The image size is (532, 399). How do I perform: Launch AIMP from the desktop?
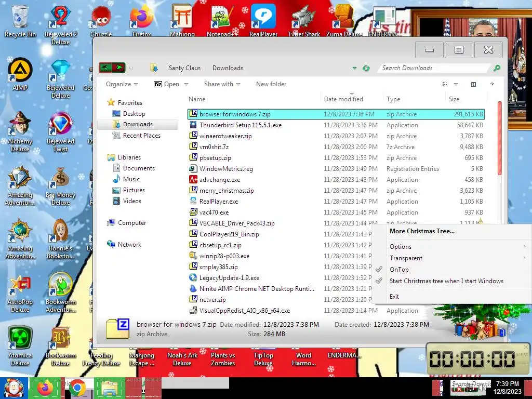(20, 74)
